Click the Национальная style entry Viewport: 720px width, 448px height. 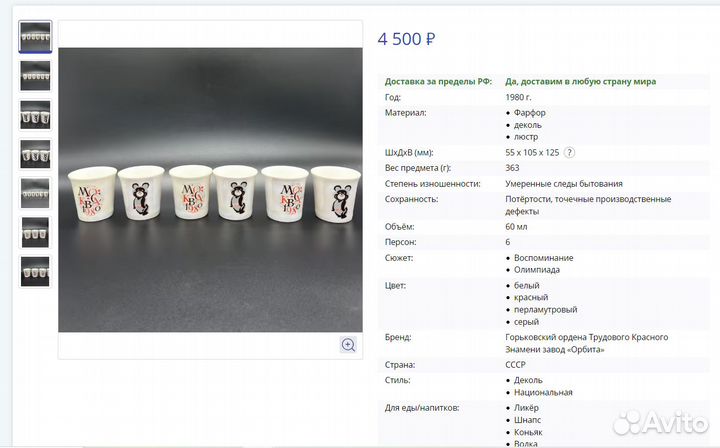[543, 392]
